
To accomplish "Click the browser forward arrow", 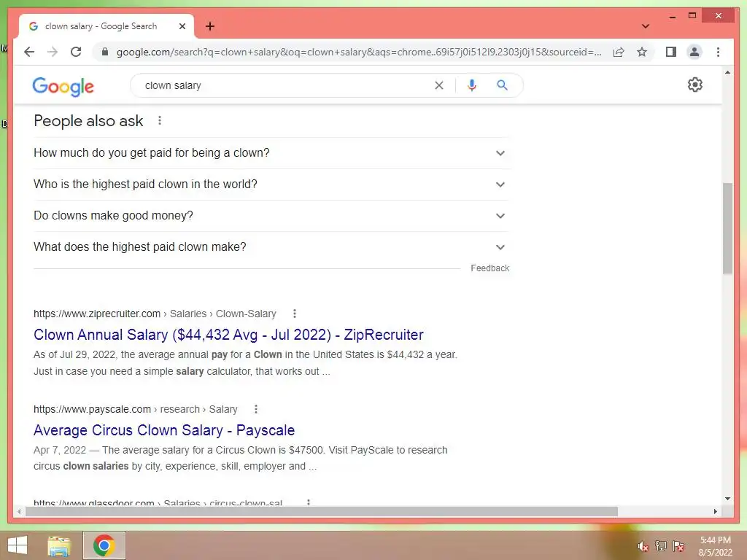I will point(53,52).
